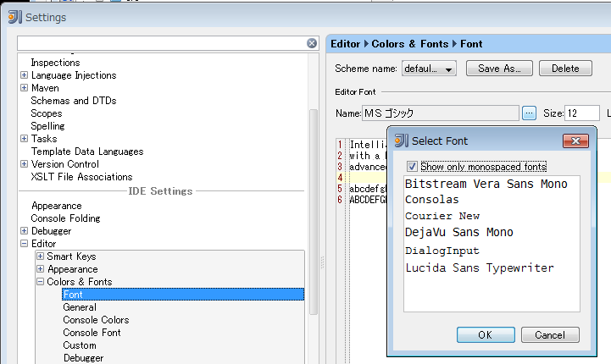
Task: Select Inspections in the settings tree
Action: tap(55, 63)
